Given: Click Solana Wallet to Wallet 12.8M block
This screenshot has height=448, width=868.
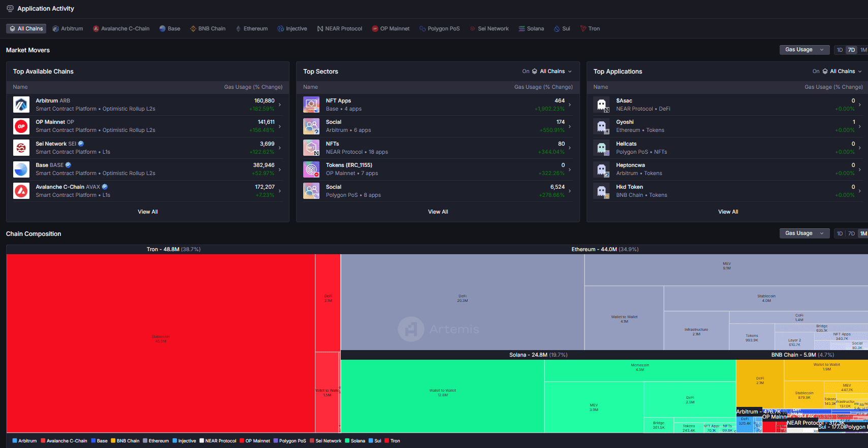Looking at the screenshot, I should [x=442, y=396].
